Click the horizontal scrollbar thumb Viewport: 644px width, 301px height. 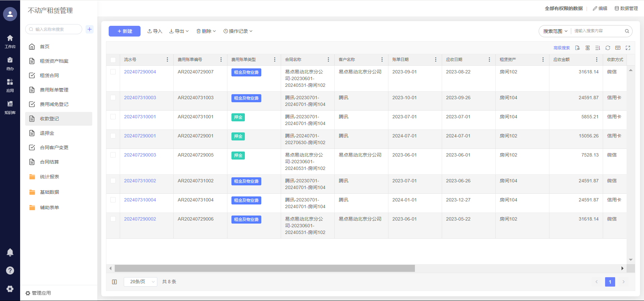click(x=264, y=268)
